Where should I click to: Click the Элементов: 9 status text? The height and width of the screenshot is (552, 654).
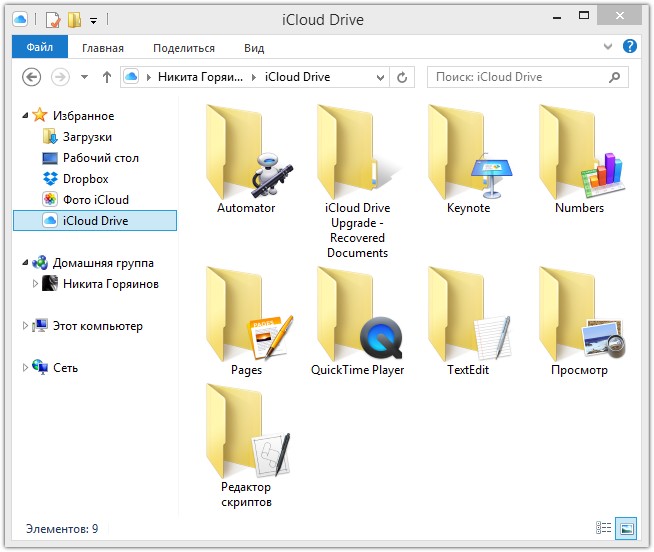click(x=62, y=529)
